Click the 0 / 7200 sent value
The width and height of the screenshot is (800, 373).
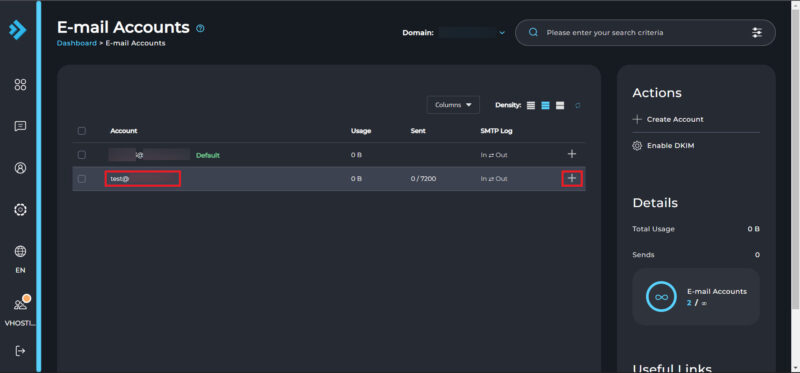pyautogui.click(x=423, y=179)
